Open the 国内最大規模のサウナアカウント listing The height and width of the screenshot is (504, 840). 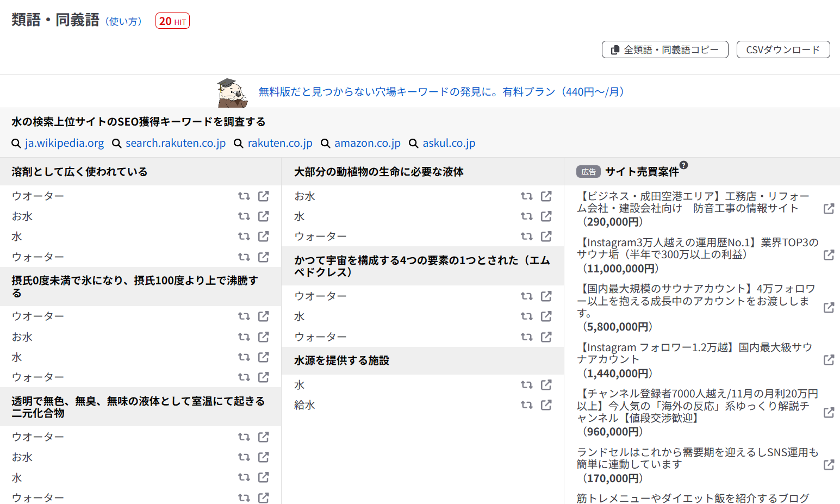tap(696, 301)
